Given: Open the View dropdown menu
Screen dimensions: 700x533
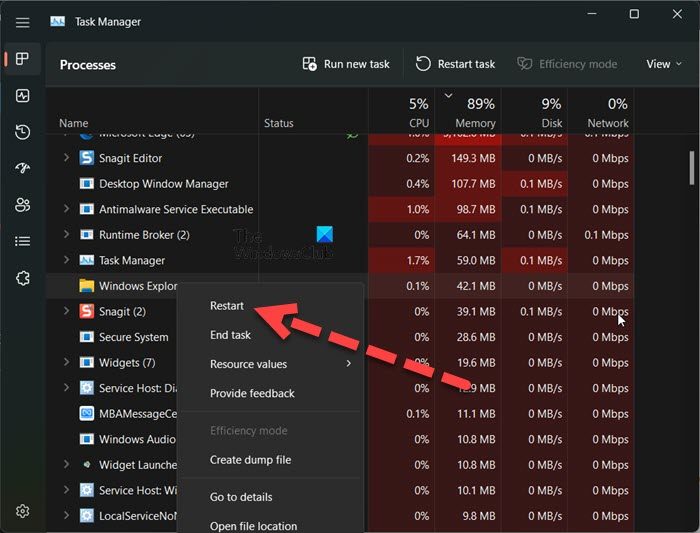Looking at the screenshot, I should [664, 64].
